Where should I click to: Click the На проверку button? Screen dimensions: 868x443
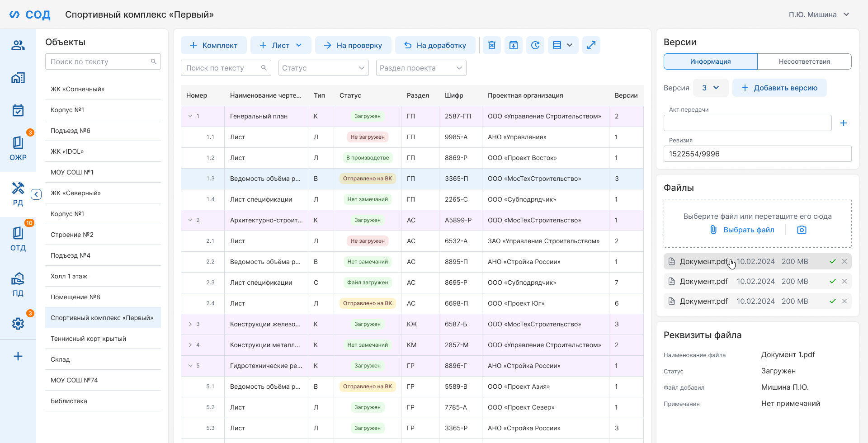coord(353,45)
